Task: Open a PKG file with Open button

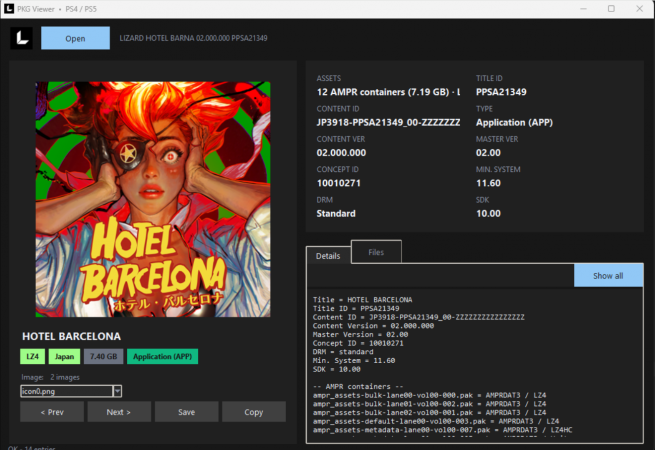Action: (76, 38)
